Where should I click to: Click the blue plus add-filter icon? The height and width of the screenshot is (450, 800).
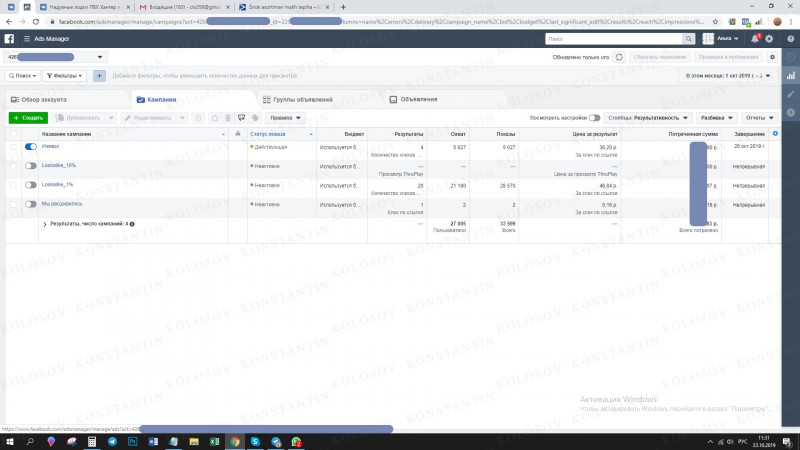[x=99, y=76]
